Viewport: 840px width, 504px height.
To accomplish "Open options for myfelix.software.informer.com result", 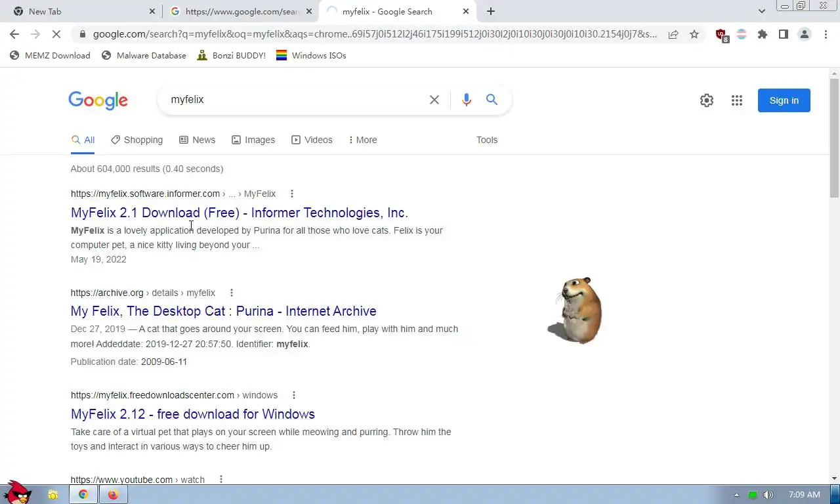I will 292,194.
